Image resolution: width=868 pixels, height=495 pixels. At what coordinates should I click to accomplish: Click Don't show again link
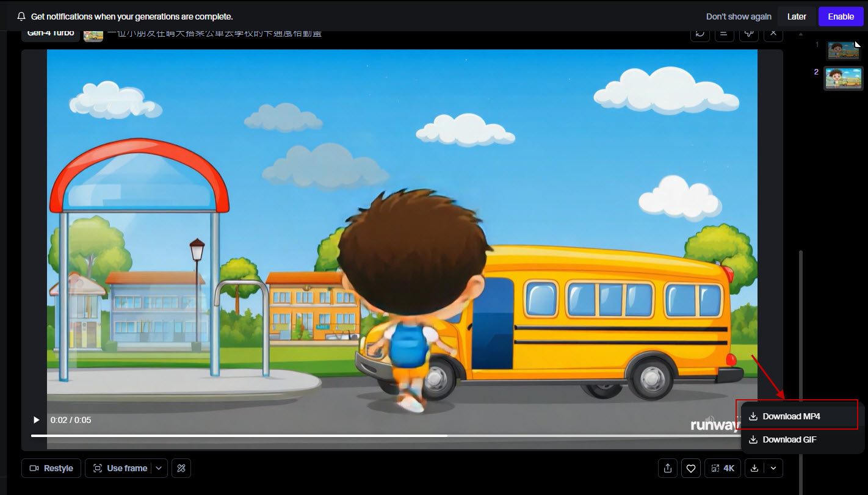[x=739, y=16]
